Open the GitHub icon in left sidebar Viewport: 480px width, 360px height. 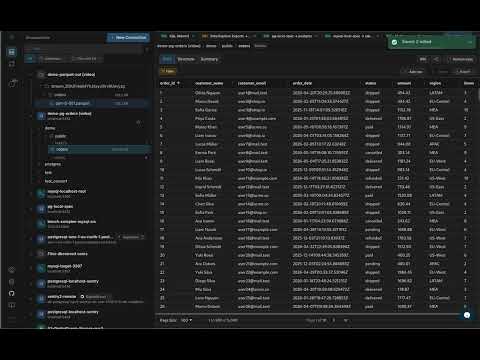point(12,293)
